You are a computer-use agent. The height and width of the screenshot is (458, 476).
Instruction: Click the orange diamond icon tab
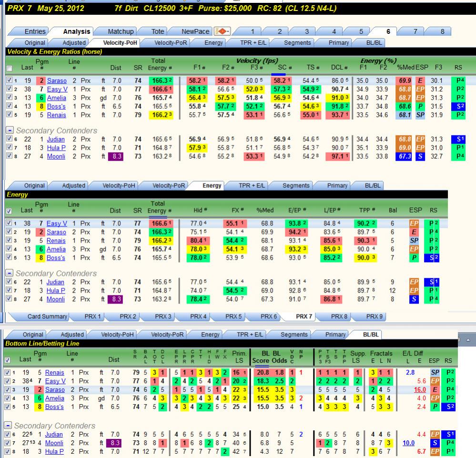click(222, 31)
